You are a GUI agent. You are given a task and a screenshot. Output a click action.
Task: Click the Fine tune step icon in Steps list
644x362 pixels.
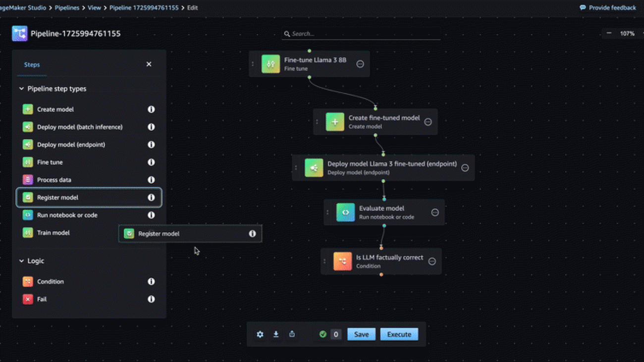point(28,162)
